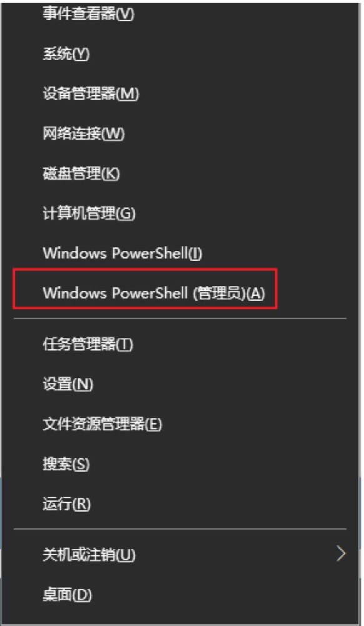Select the 搜索(S) search item
This screenshot has width=364, height=626.
point(180,464)
